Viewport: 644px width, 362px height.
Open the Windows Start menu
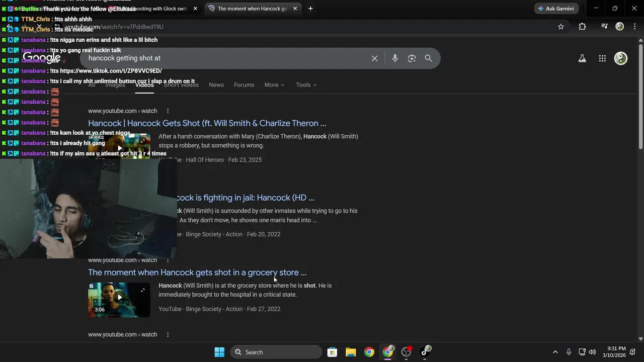219,352
